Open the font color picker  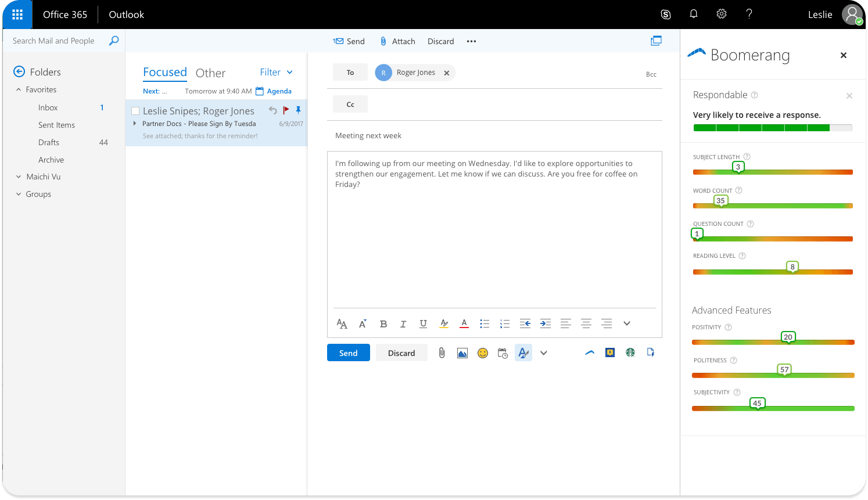(464, 324)
